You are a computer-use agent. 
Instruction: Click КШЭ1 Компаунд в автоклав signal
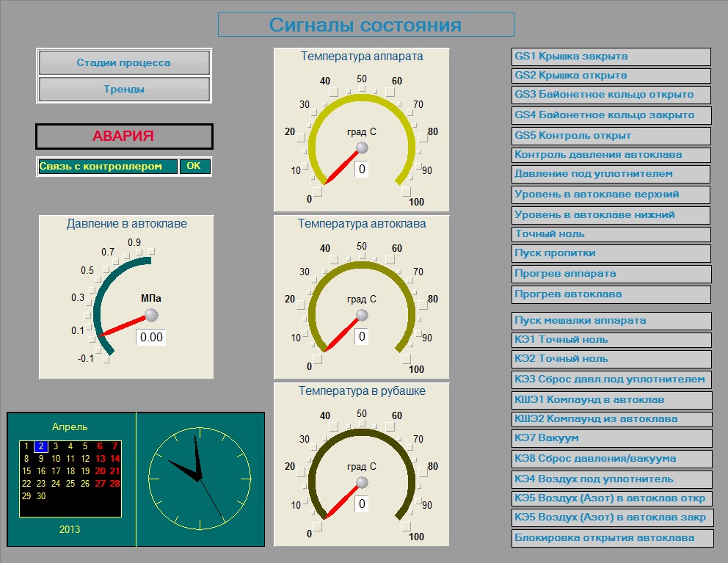[611, 400]
